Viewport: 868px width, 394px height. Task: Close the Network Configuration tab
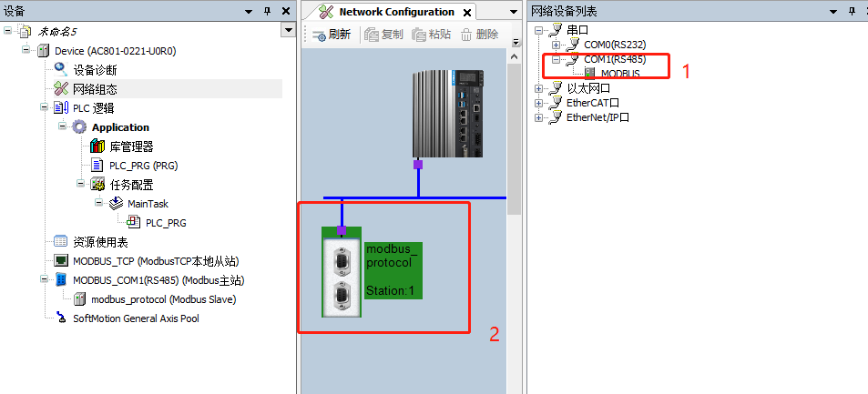point(468,13)
